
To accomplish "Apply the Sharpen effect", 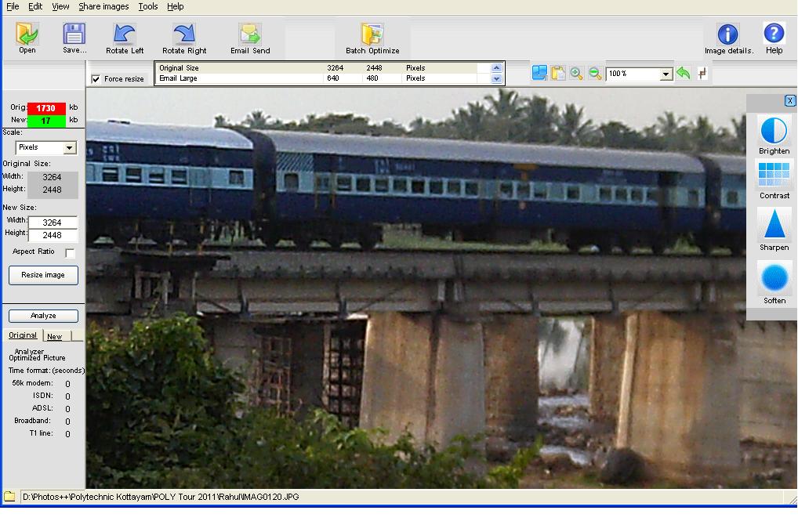I will [x=774, y=225].
